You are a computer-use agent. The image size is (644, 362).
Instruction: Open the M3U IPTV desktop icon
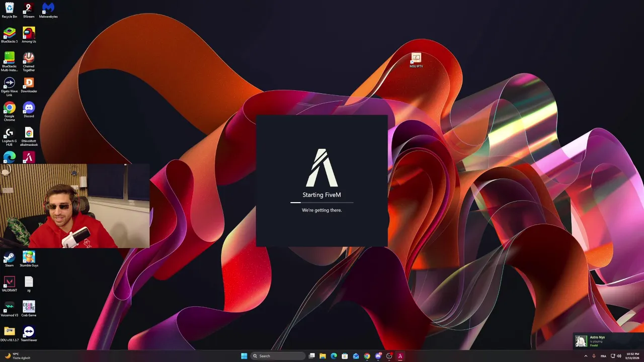[416, 60]
